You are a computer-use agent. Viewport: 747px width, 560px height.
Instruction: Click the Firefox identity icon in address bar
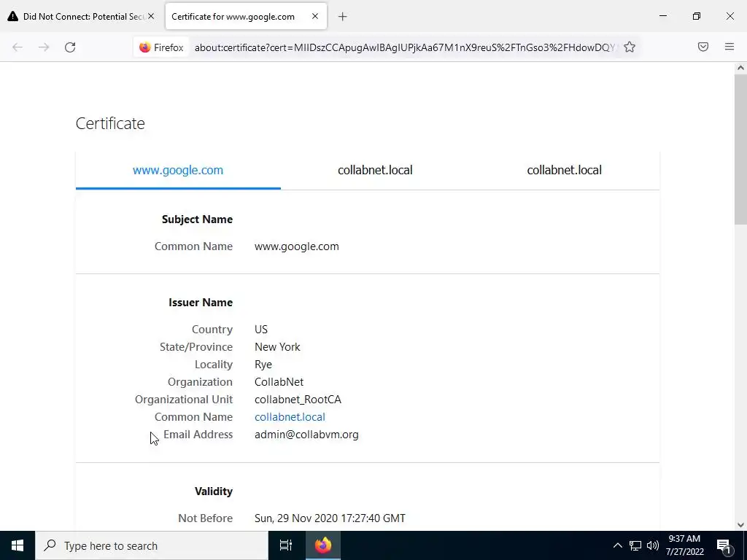[x=161, y=47]
